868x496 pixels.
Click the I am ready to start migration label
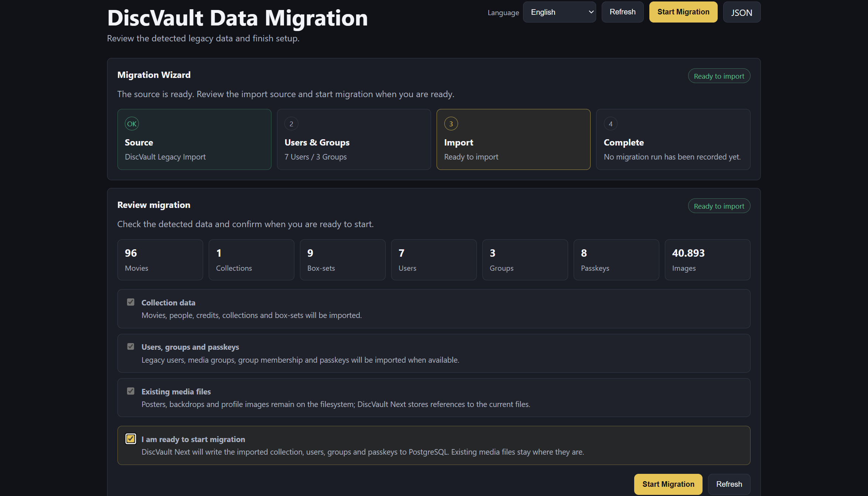[193, 439]
